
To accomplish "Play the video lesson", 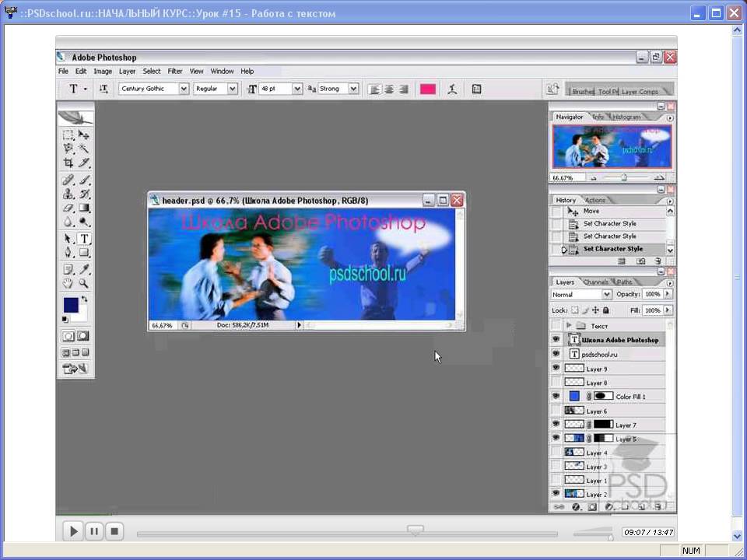I will [73, 531].
